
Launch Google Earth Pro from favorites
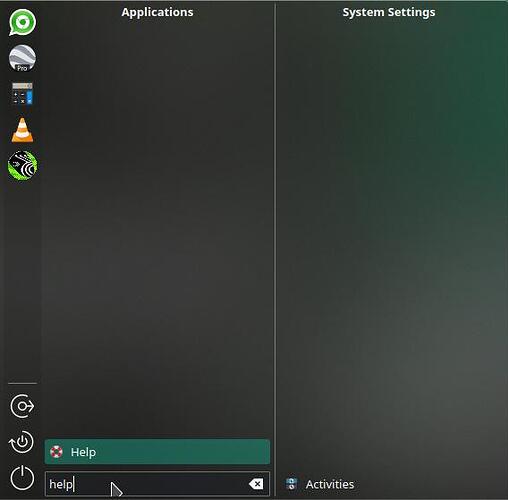[22, 59]
